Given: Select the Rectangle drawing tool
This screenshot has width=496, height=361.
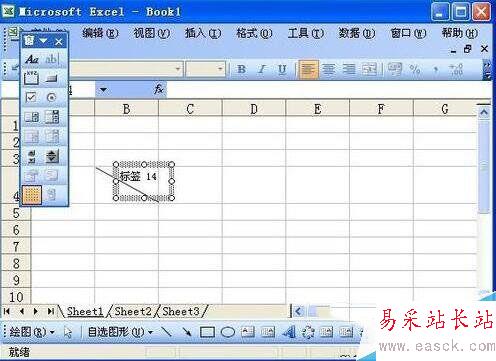Looking at the screenshot, I should (207, 332).
